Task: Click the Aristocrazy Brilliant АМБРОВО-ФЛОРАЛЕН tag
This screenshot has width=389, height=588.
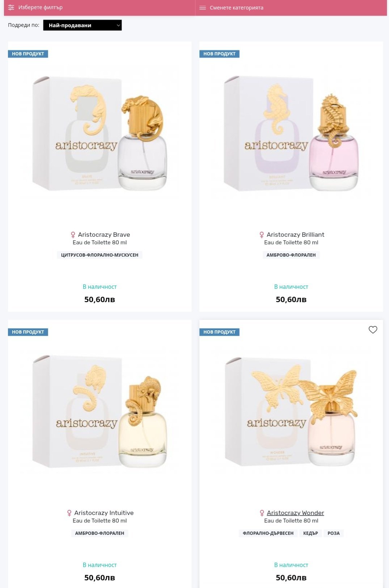Action: [x=291, y=255]
